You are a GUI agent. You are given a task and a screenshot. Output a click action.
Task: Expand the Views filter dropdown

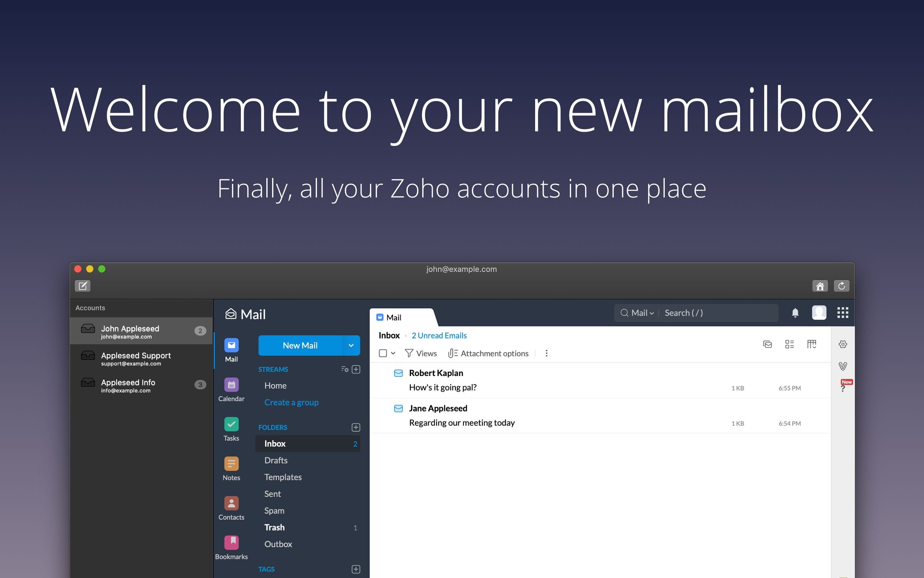click(x=421, y=353)
